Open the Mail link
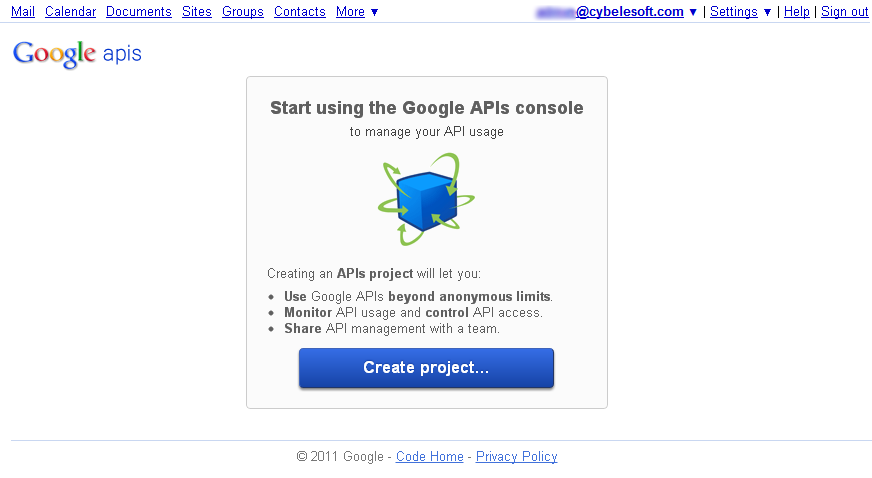 (x=23, y=12)
